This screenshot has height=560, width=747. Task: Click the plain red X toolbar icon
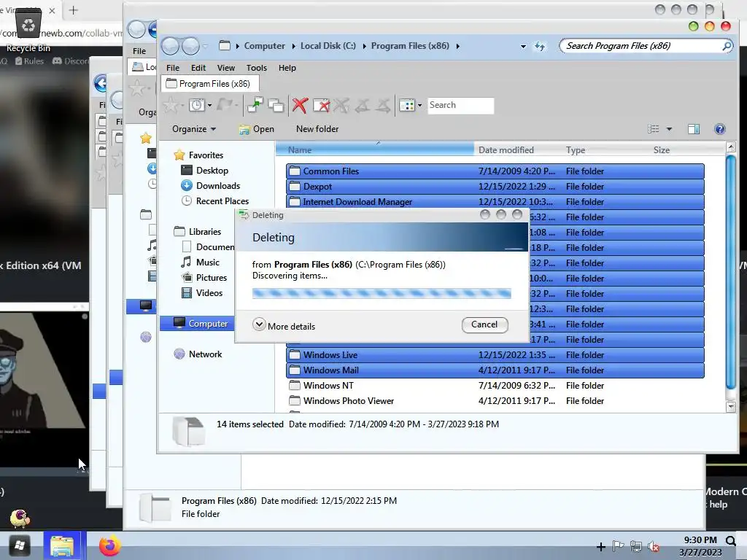coord(300,105)
